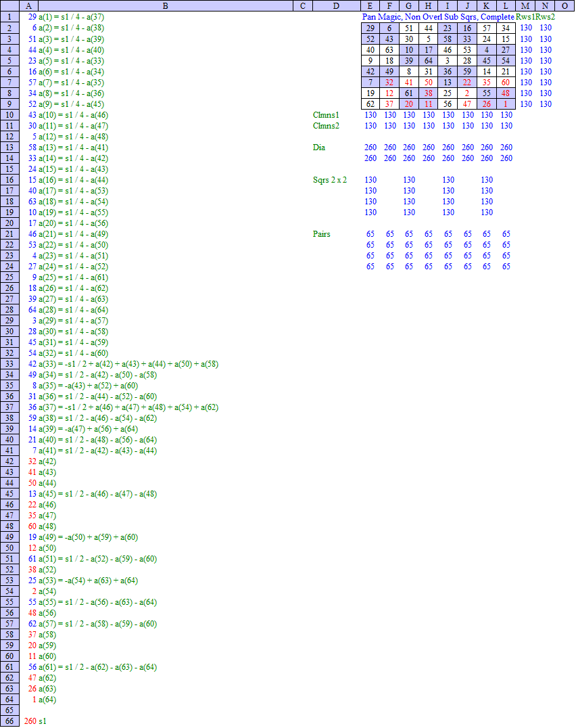This screenshot has width=576, height=728.
Task: Click the formula for a(28)
Action: pos(73,310)
